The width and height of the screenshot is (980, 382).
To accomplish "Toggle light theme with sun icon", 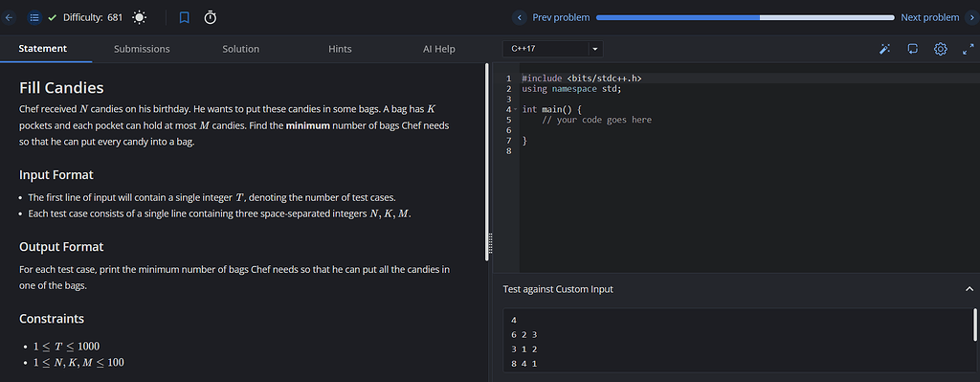I will 140,17.
